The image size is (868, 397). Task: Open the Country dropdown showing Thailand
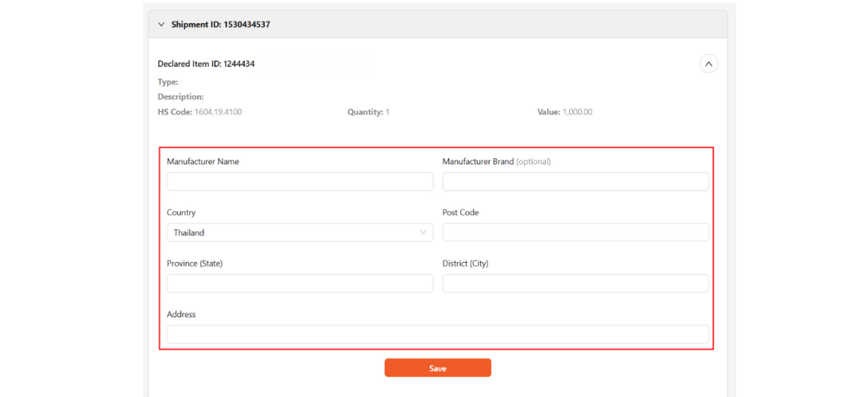(300, 233)
